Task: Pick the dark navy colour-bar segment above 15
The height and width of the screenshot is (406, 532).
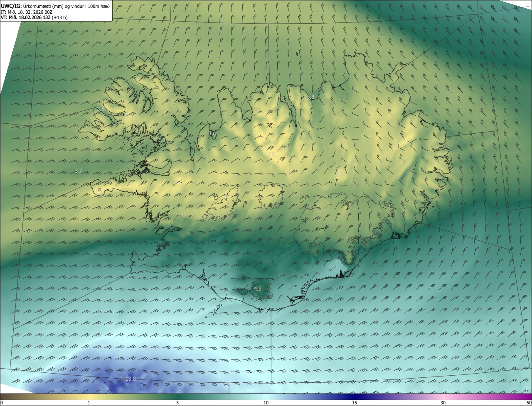Action: [x=355, y=397]
